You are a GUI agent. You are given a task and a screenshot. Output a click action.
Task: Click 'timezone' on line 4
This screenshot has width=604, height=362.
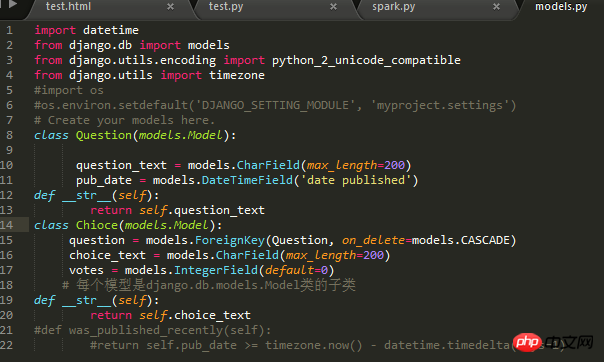[x=237, y=75]
